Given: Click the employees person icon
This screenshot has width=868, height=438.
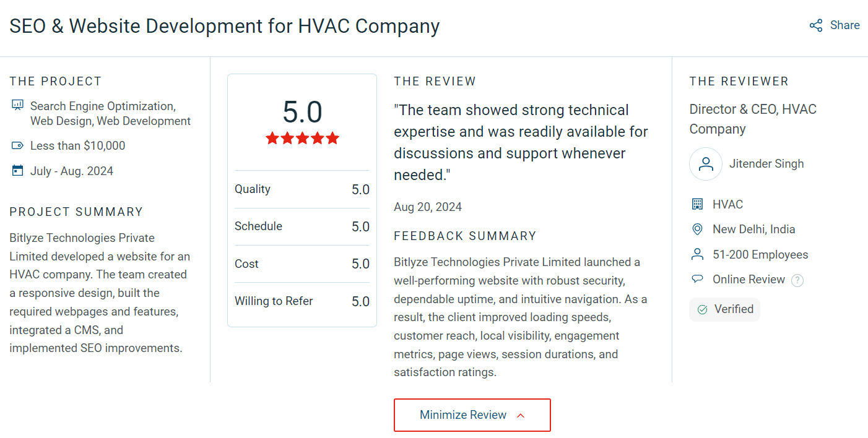Looking at the screenshot, I should pos(697,254).
